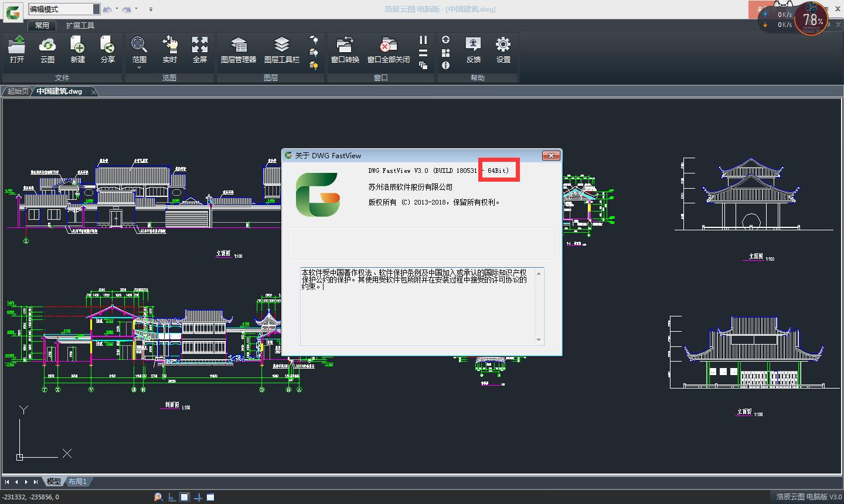844x504 pixels.
Task: Click the bottom yellow-bulb layer icon
Action: click(x=314, y=66)
